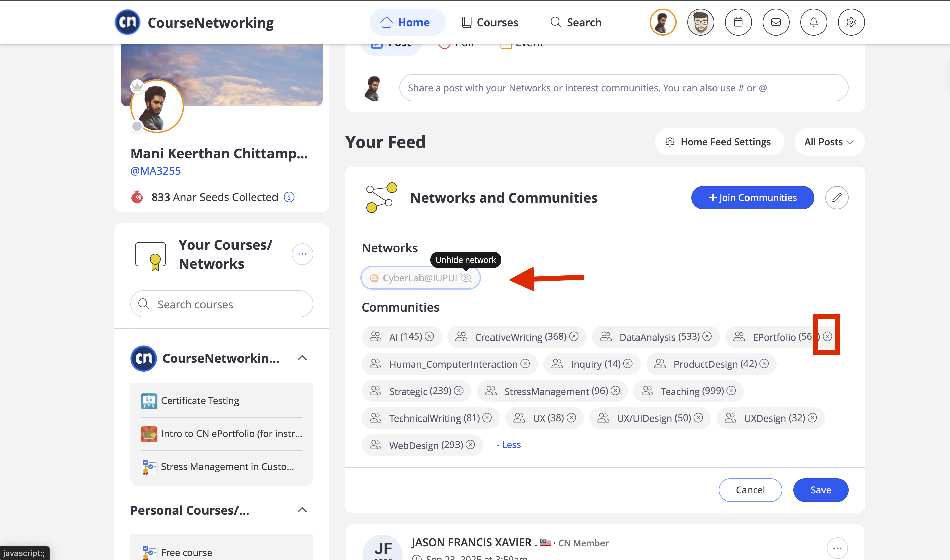Click the share a post text box
The height and width of the screenshot is (560, 950).
tap(624, 88)
